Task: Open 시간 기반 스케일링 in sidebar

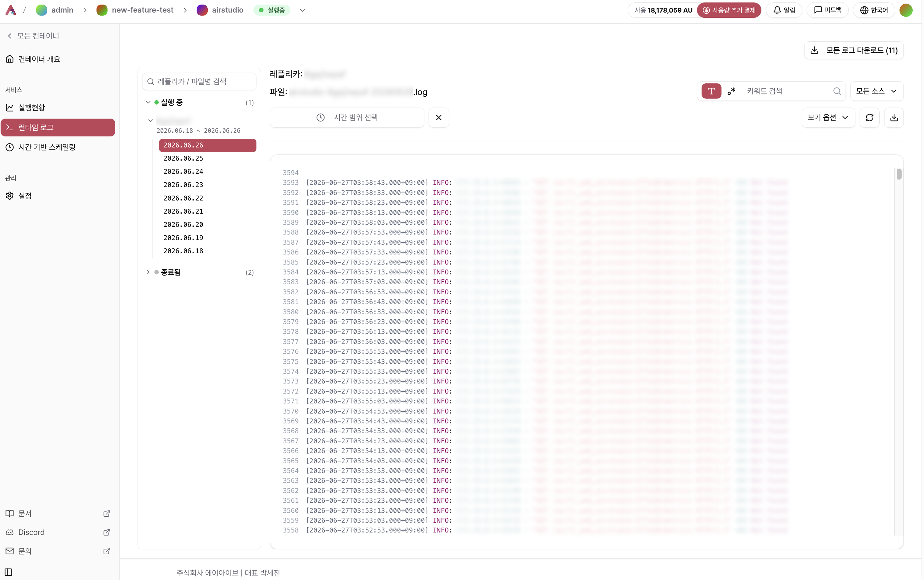Action: click(x=58, y=147)
